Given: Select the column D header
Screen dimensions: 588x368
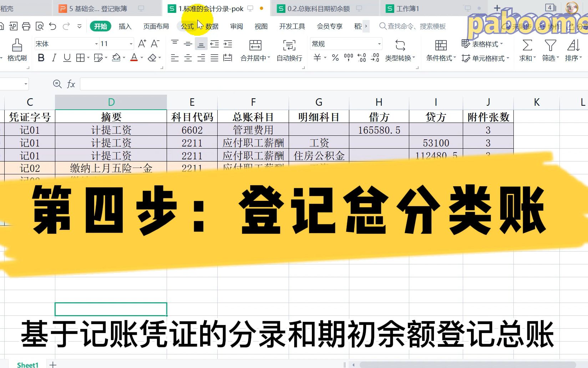Looking at the screenshot, I should 111,102.
